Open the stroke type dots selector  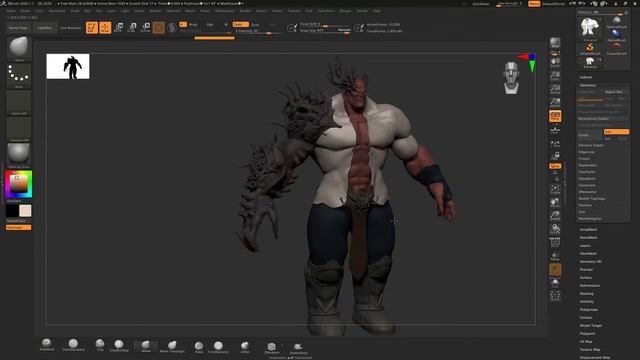point(19,76)
